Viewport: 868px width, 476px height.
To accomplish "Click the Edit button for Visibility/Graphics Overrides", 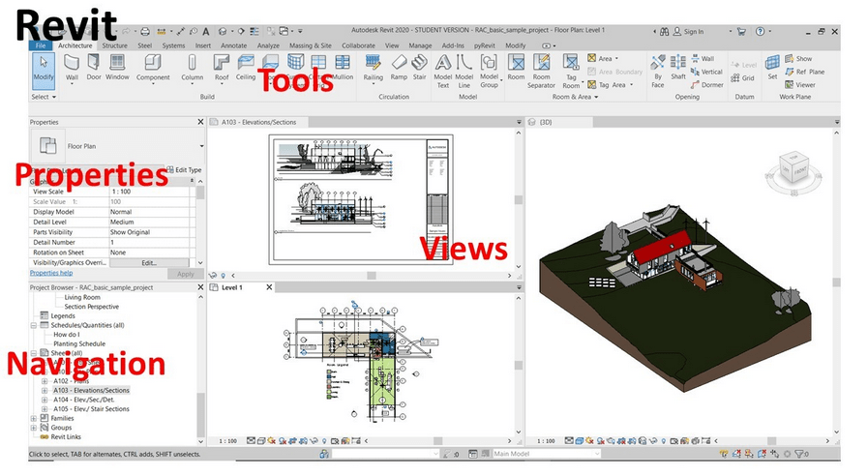I will click(x=149, y=262).
